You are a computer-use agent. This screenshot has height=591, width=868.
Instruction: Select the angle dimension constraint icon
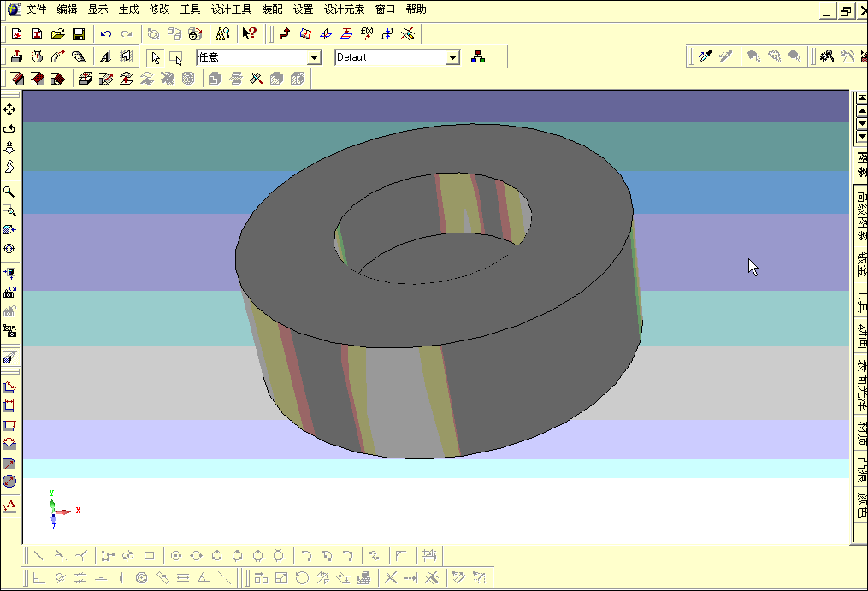tap(204, 578)
